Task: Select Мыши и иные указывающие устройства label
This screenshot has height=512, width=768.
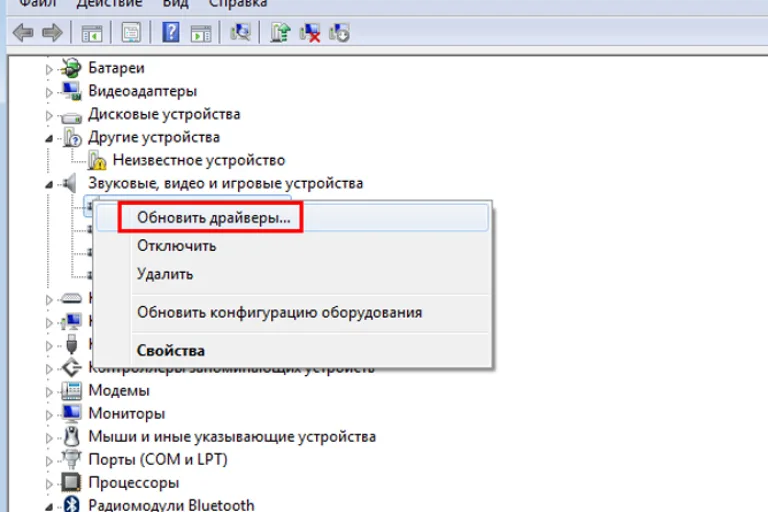Action: point(232,437)
